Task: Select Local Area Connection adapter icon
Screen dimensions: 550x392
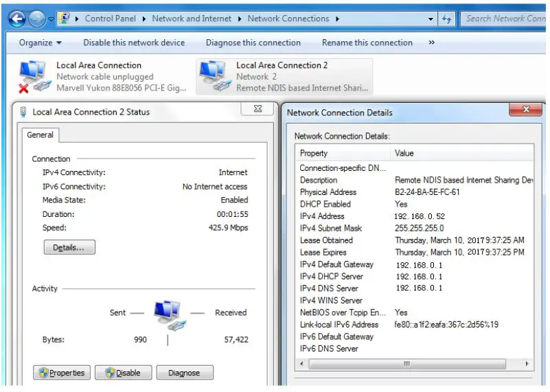Action: [x=34, y=76]
